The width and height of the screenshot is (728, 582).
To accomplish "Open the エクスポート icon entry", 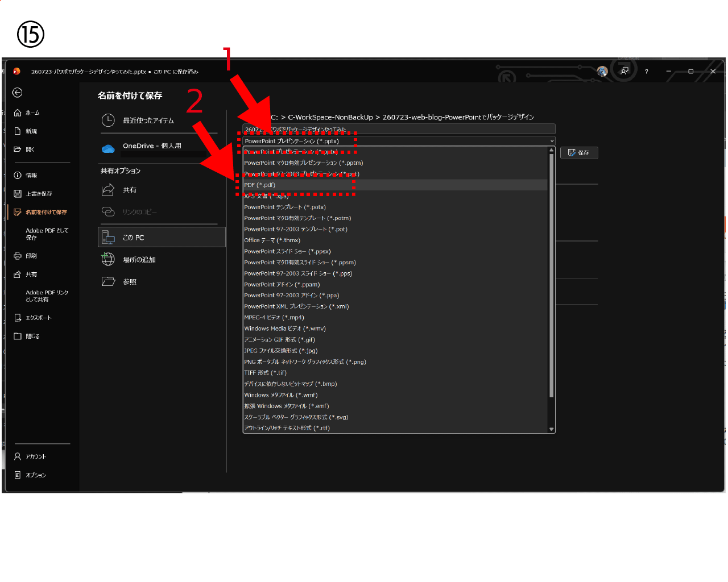I will click(x=18, y=318).
